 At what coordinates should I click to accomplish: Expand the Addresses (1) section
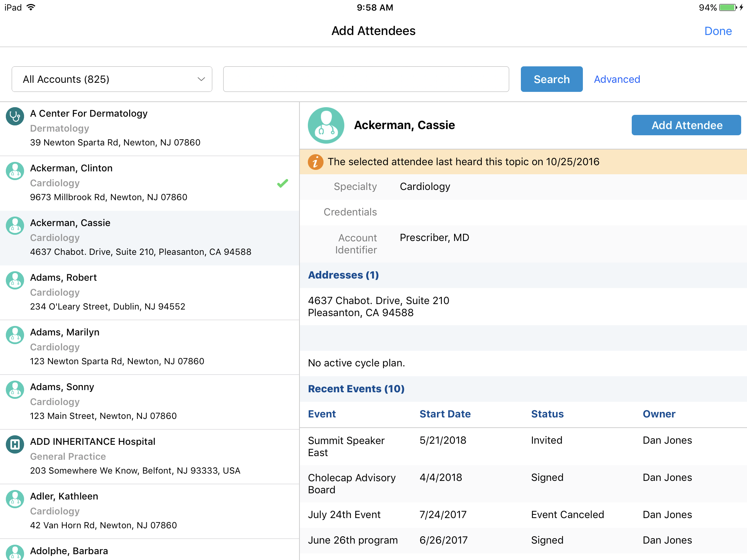click(343, 275)
